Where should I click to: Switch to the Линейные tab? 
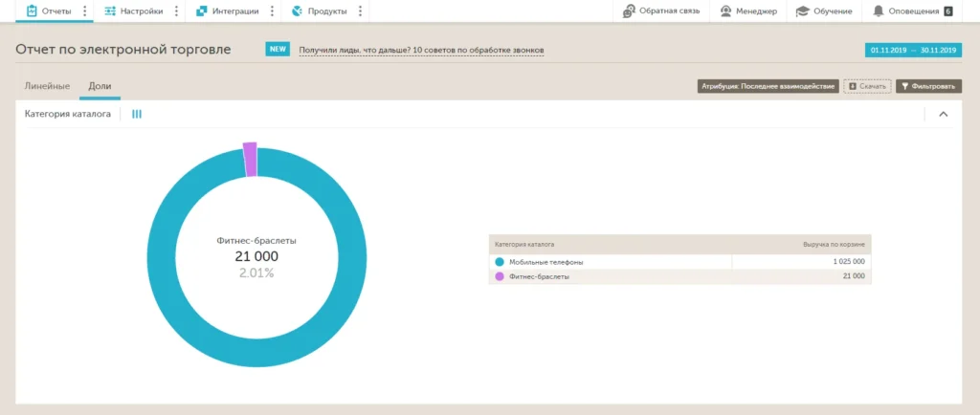point(47,86)
